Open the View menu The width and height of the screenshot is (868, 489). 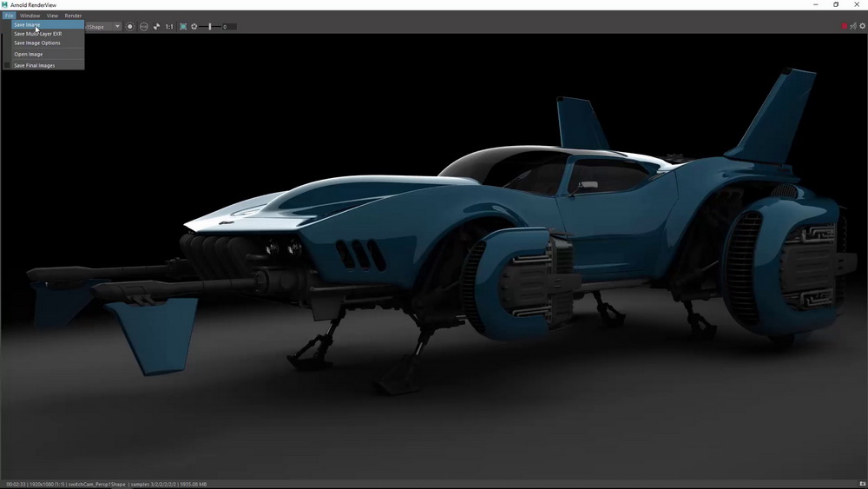[52, 16]
